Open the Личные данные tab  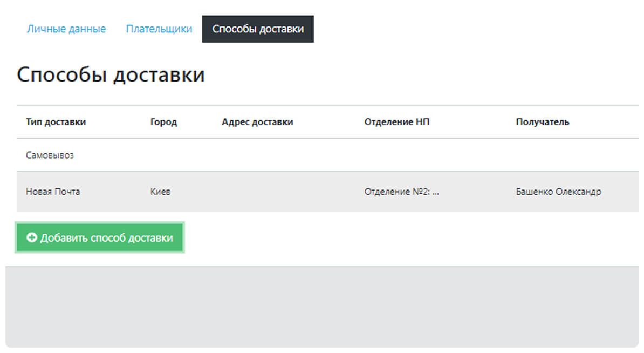(66, 29)
